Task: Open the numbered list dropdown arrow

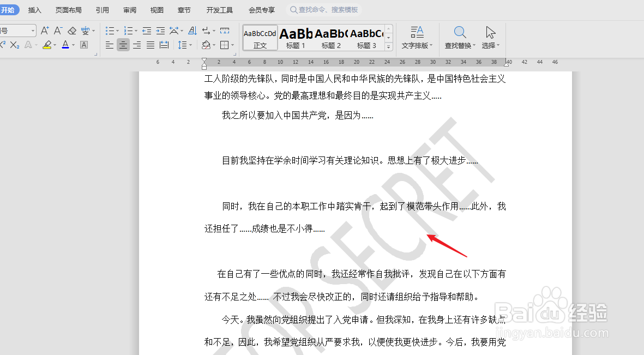Action: click(136, 31)
